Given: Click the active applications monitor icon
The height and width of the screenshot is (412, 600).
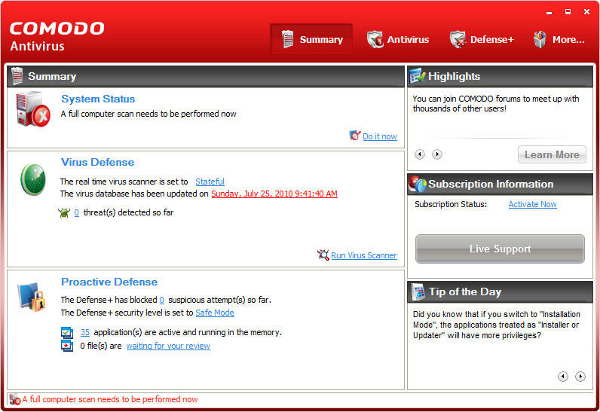Looking at the screenshot, I should [x=67, y=332].
